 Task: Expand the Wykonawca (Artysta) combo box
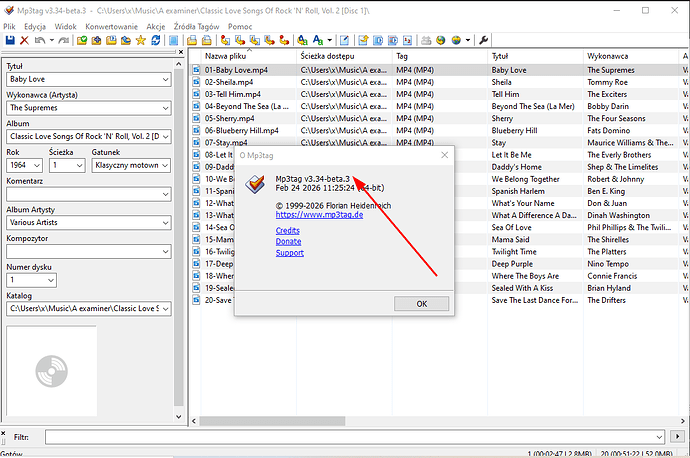[165, 108]
